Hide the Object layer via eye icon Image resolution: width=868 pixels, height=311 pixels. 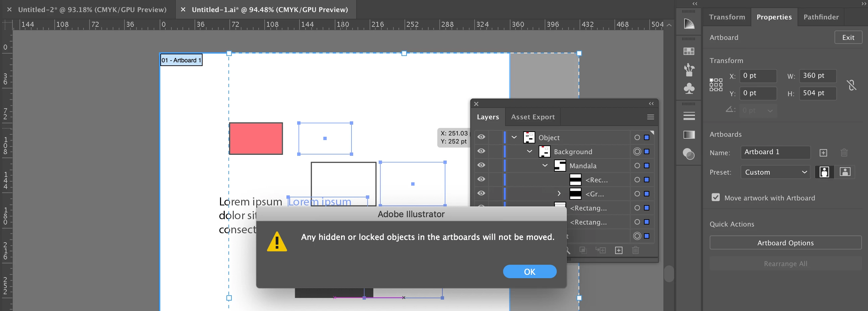tap(482, 137)
